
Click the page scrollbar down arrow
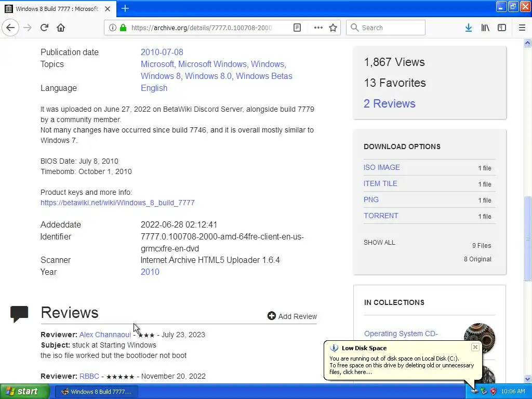pyautogui.click(x=527, y=379)
